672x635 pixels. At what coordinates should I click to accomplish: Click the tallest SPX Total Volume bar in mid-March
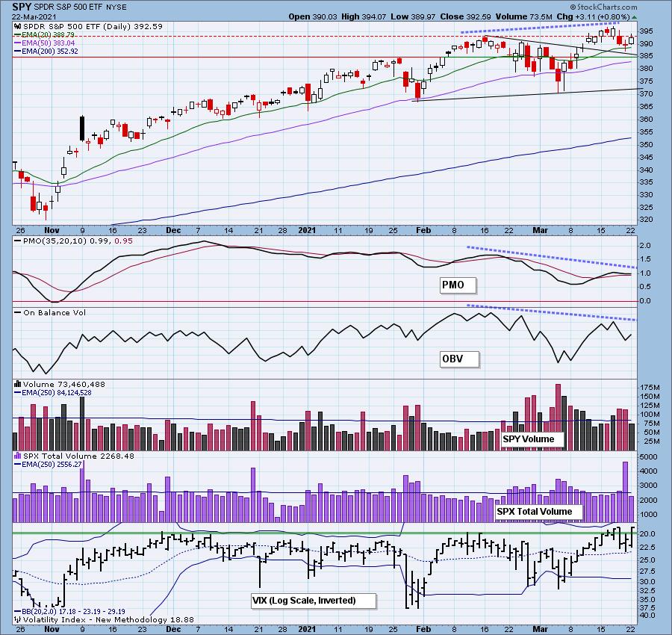(625, 492)
